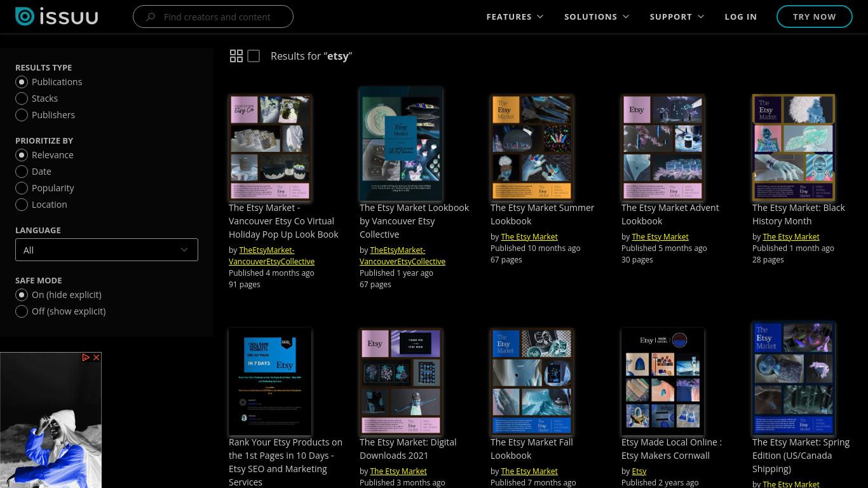Click the issuu logo

click(x=57, y=17)
